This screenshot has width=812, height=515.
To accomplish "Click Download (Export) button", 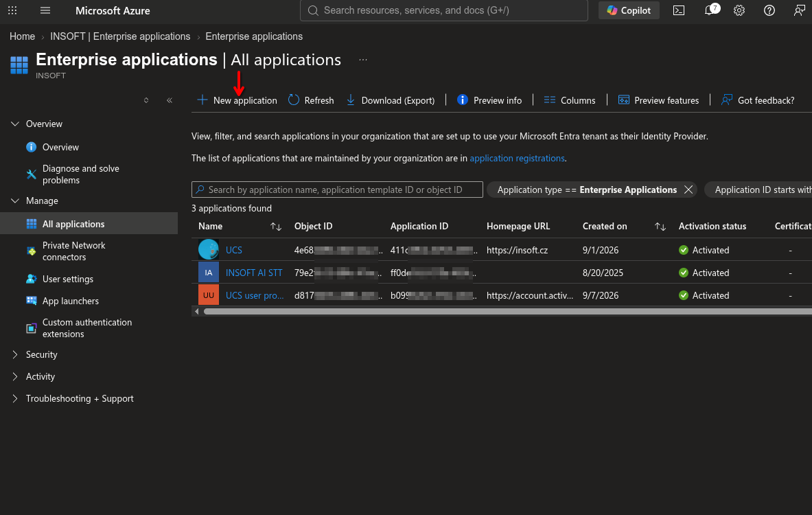I will click(390, 100).
